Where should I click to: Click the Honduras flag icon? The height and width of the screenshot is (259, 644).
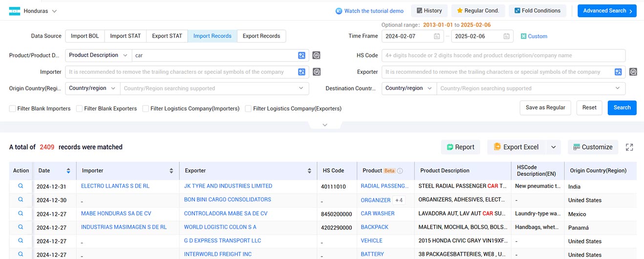[x=15, y=11]
